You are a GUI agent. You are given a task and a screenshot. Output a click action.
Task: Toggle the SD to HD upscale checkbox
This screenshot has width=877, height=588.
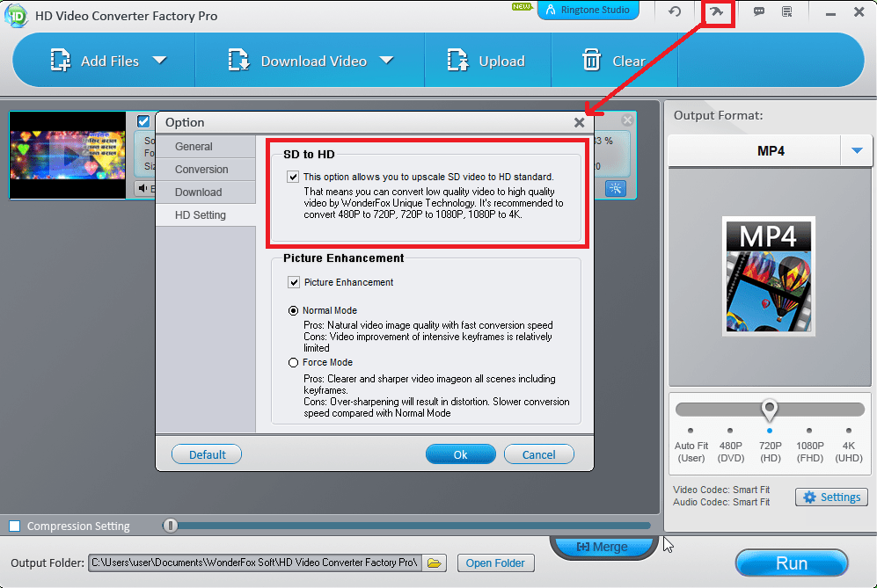pyautogui.click(x=293, y=177)
